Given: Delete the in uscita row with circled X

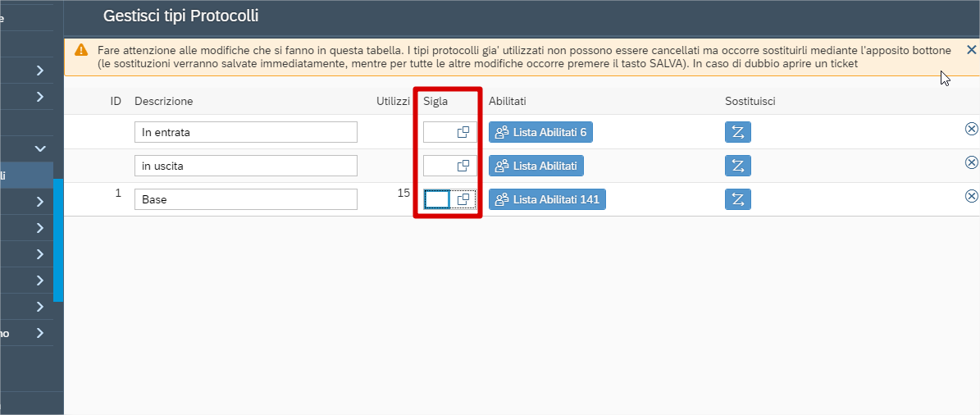Looking at the screenshot, I should point(971,162).
